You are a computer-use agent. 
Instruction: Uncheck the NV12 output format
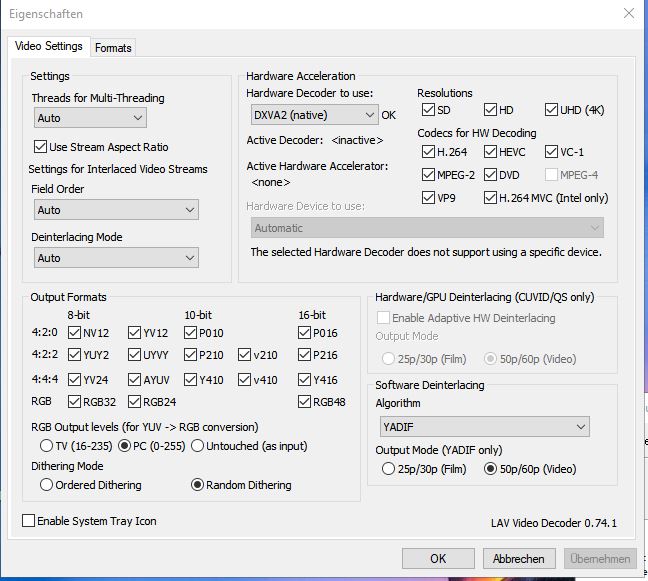tap(74, 333)
